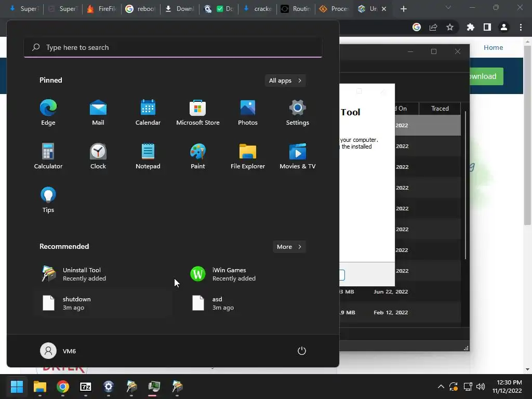Screen dimensions: 532x399
Task: Click the Home link on webpage
Action: pyautogui.click(x=494, y=47)
